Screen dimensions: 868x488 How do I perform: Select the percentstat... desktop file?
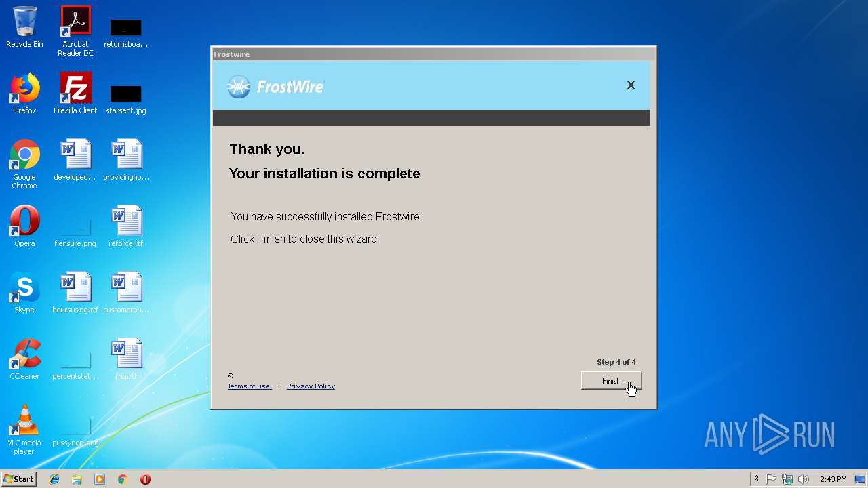75,365
